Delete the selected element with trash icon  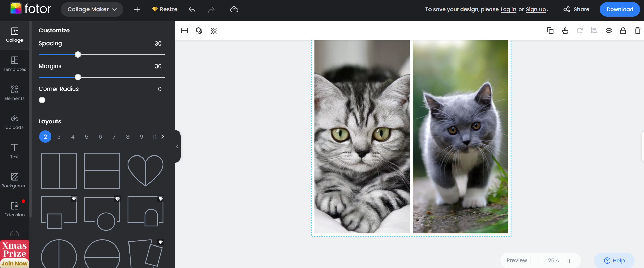638,31
